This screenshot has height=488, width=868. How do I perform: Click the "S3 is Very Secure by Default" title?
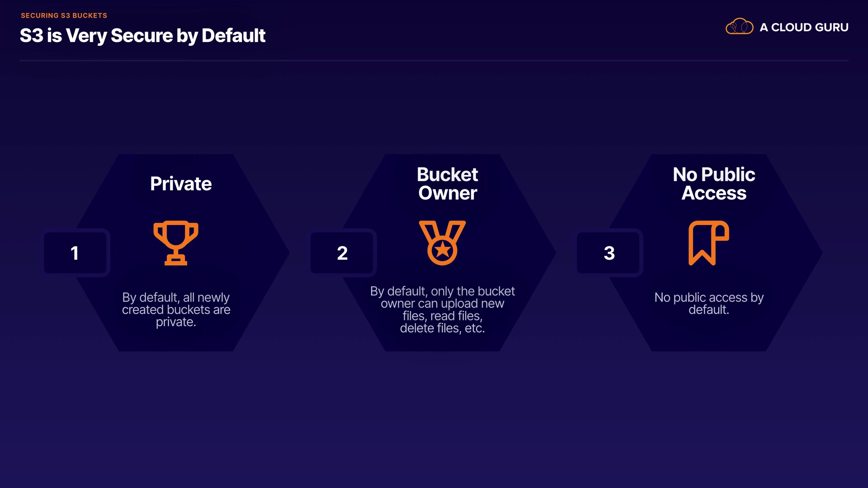pos(142,35)
